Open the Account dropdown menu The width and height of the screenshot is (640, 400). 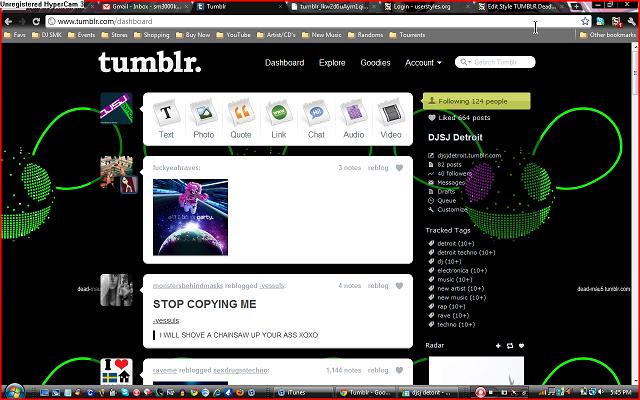423,63
